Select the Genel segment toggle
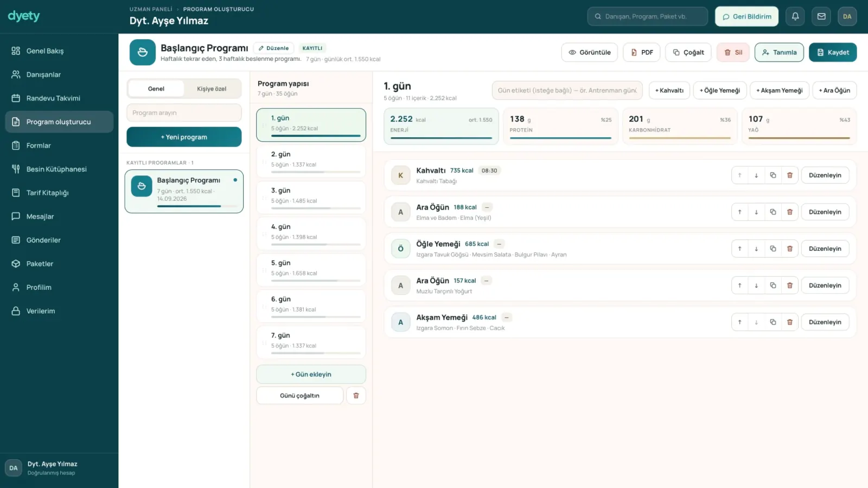This screenshot has height=488, width=868. (156, 89)
